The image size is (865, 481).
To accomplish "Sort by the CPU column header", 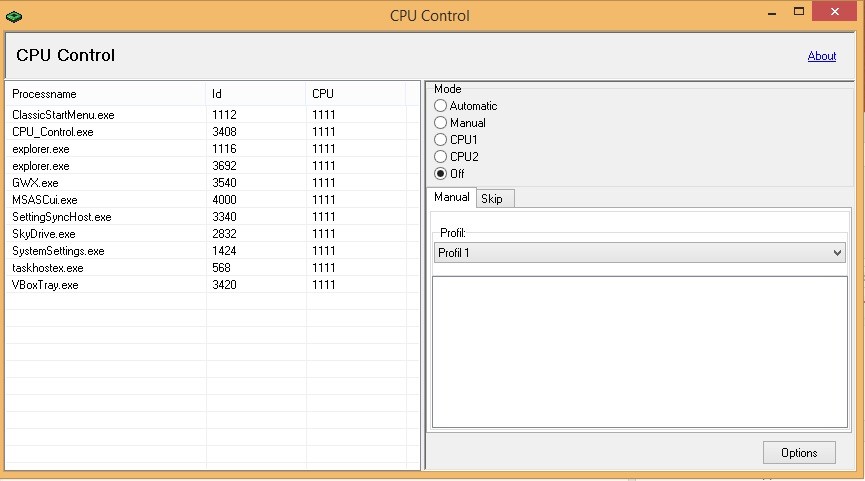I will [355, 94].
